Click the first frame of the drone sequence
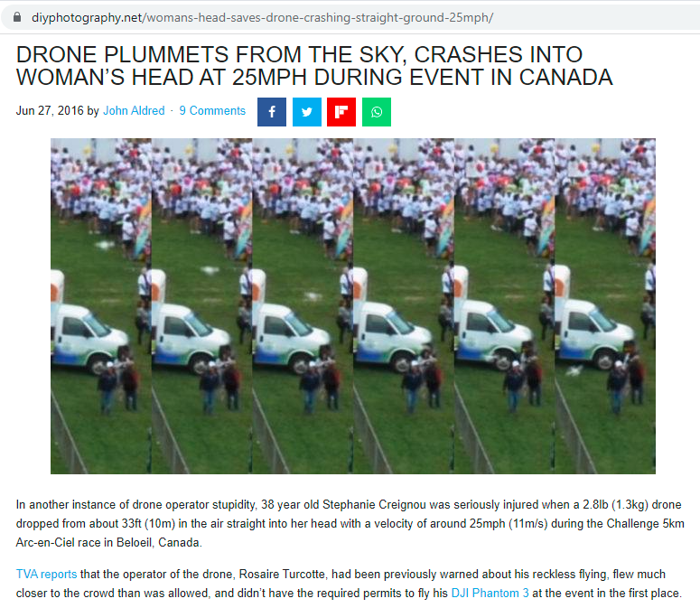700x608 pixels. point(101,306)
